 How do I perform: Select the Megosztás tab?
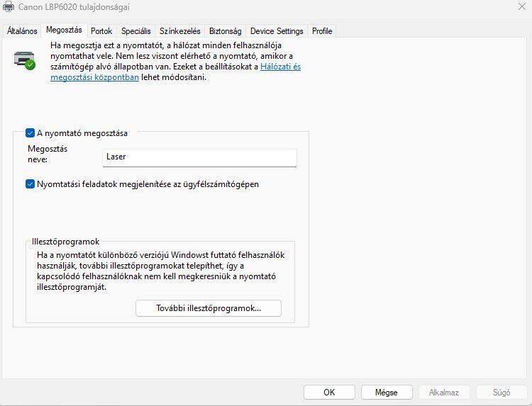coord(64,30)
